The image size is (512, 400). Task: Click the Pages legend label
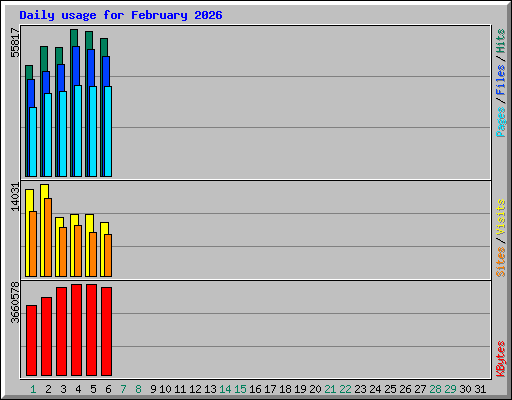point(500,122)
